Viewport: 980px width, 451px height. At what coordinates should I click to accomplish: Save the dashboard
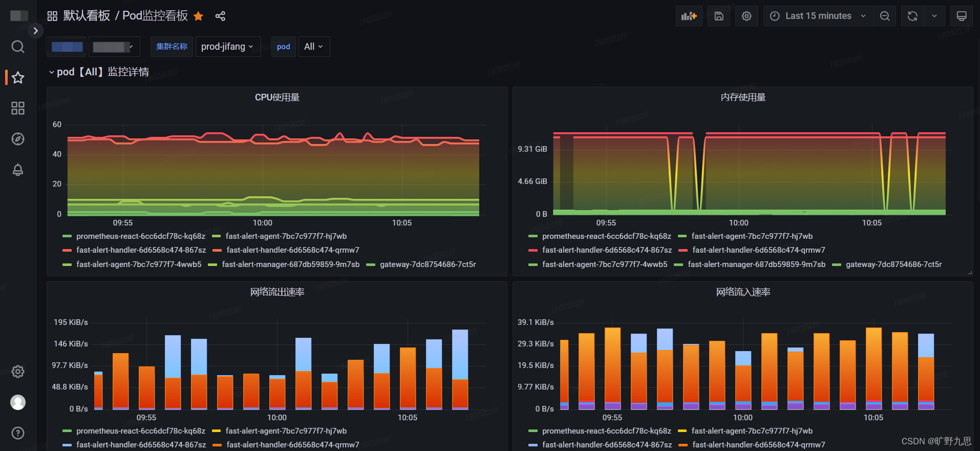point(719,16)
